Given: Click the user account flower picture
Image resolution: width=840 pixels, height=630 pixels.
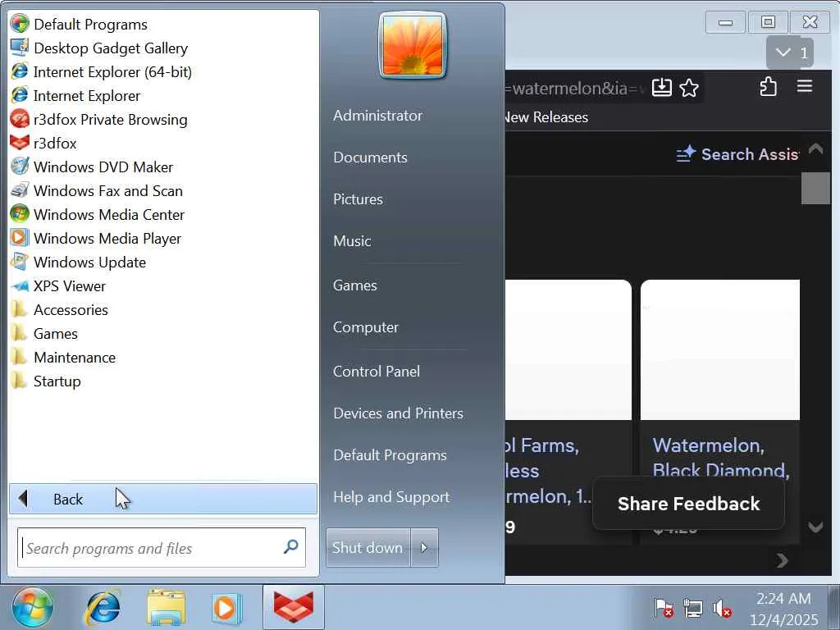Looking at the screenshot, I should [x=413, y=45].
